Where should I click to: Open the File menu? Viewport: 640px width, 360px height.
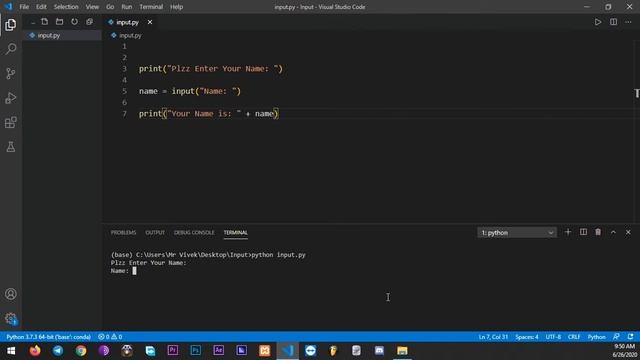pos(24,7)
